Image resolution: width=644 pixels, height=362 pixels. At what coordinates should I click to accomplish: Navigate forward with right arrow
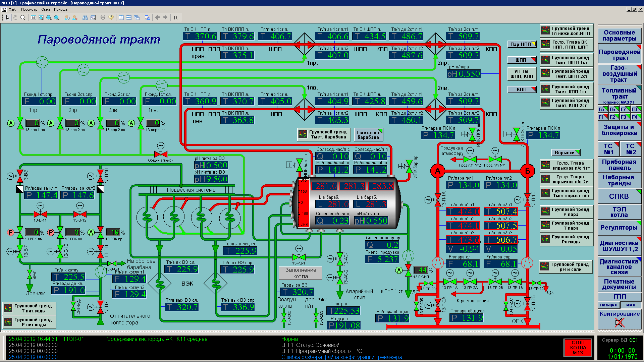pos(165,17)
